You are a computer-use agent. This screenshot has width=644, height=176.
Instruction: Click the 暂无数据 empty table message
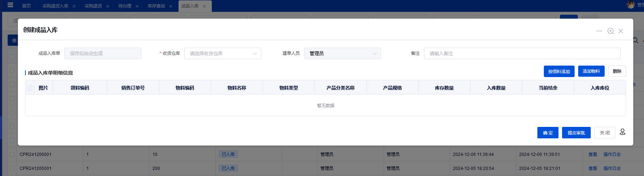point(326,105)
